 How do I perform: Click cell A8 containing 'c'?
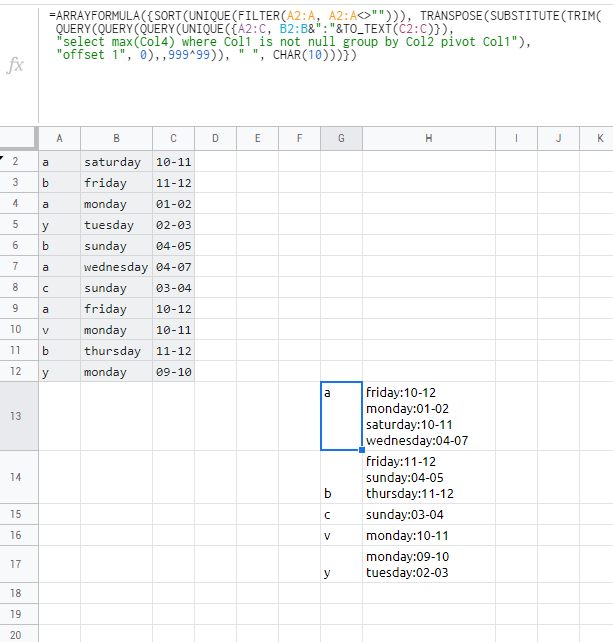pyautogui.click(x=60, y=287)
